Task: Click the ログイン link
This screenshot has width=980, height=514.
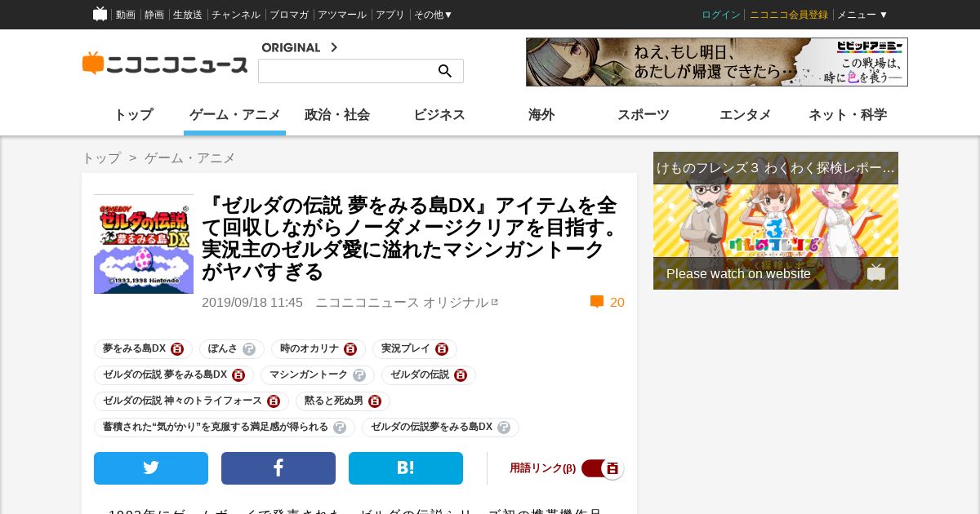Action: point(721,15)
